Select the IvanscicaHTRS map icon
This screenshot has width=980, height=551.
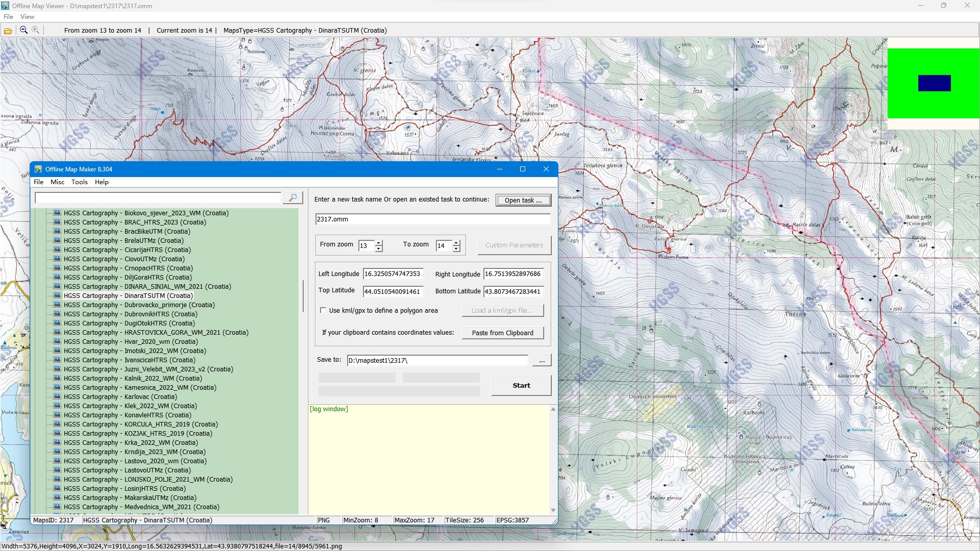click(x=57, y=360)
